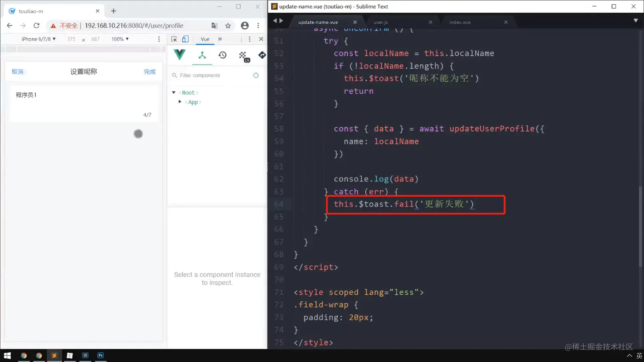The height and width of the screenshot is (362, 644).
Task: Click the select component target icon
Action: tap(256, 75)
